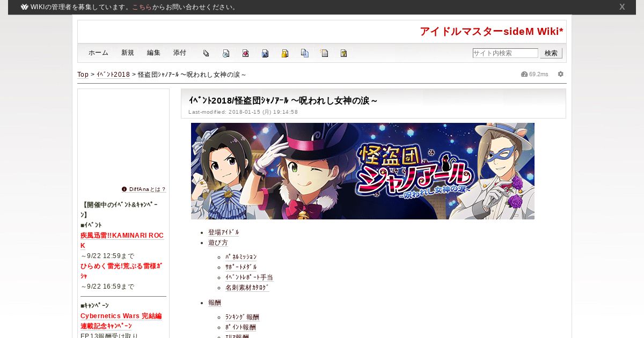Jump to ﾊﾟﾈﾙﾐｯｼｮﾝ subsection
The height and width of the screenshot is (338, 644).
pos(241,257)
